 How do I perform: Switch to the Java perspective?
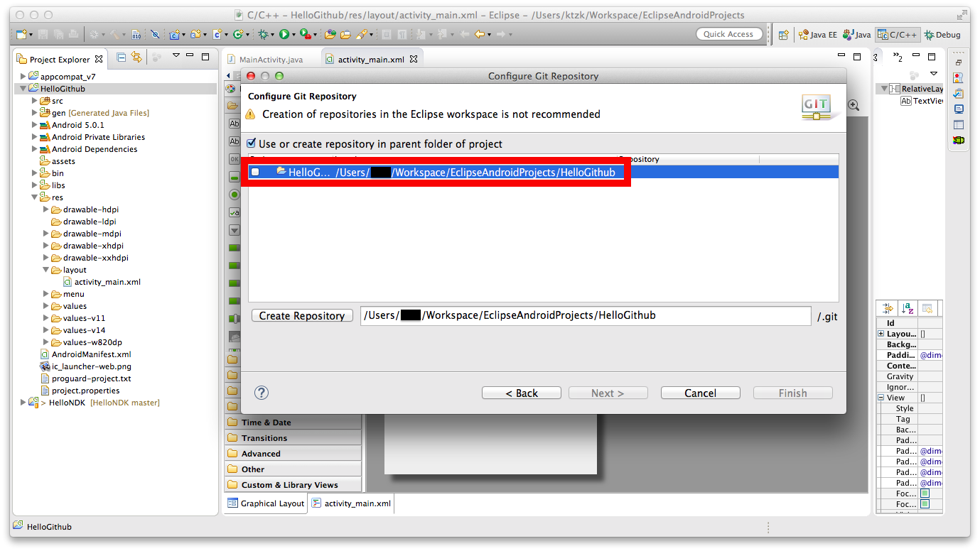point(856,34)
